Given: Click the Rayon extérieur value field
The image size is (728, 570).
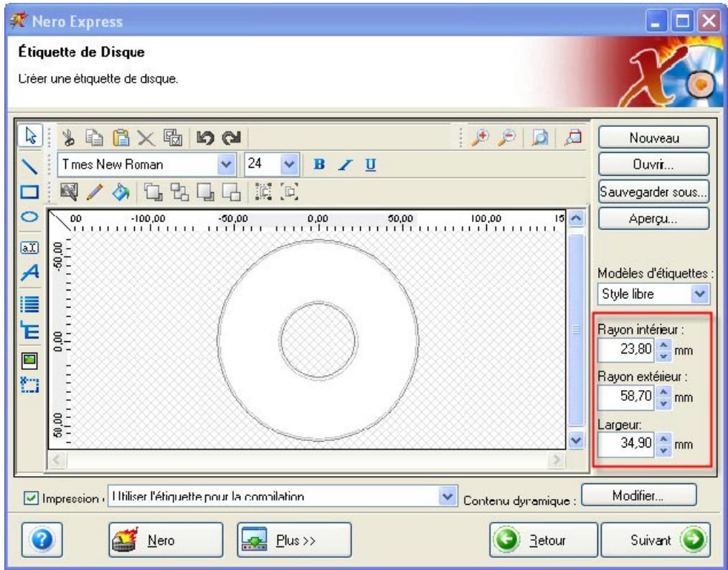Looking at the screenshot, I should click(x=626, y=397).
